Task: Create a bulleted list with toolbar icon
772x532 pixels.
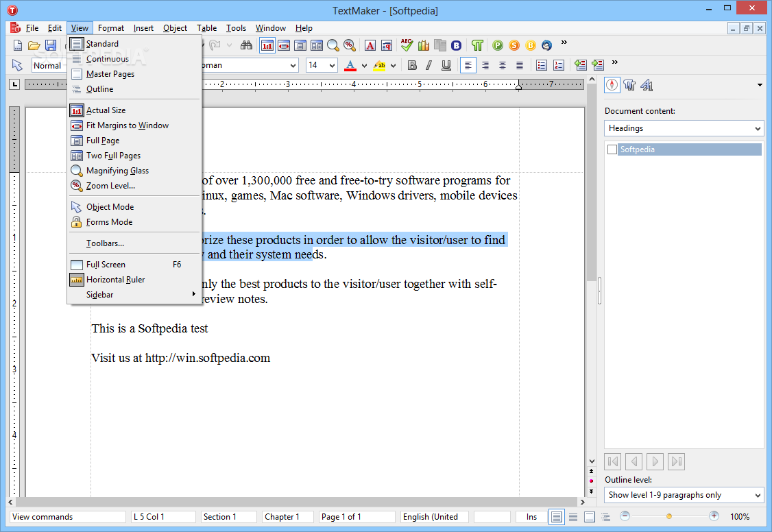Action: 542,65
